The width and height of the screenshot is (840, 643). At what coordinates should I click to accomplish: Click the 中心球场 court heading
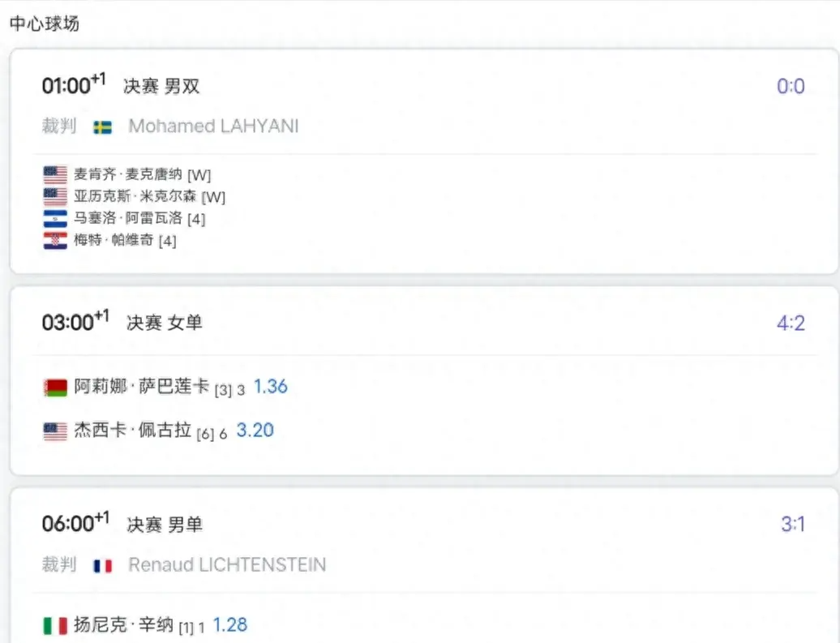45,24
